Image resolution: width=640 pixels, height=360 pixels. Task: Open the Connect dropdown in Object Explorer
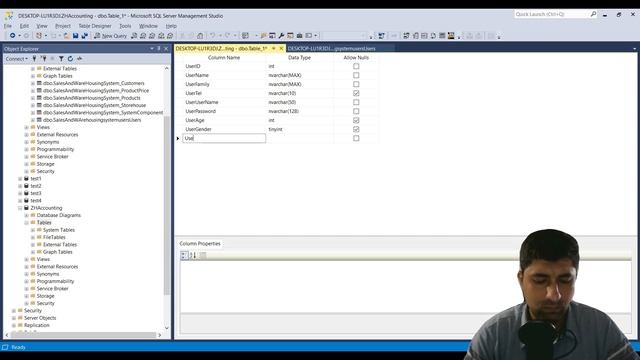pos(17,59)
